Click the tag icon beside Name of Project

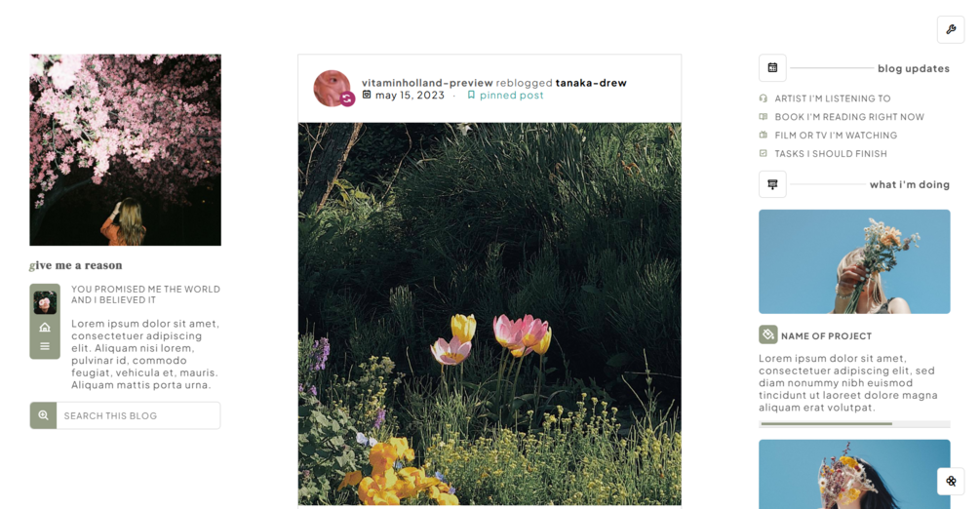click(768, 334)
